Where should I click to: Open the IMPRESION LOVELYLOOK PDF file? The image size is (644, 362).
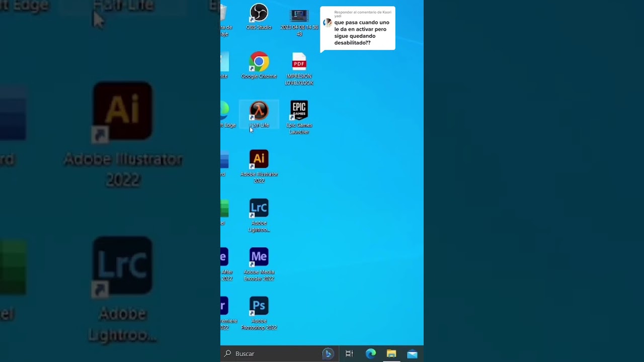click(x=299, y=69)
